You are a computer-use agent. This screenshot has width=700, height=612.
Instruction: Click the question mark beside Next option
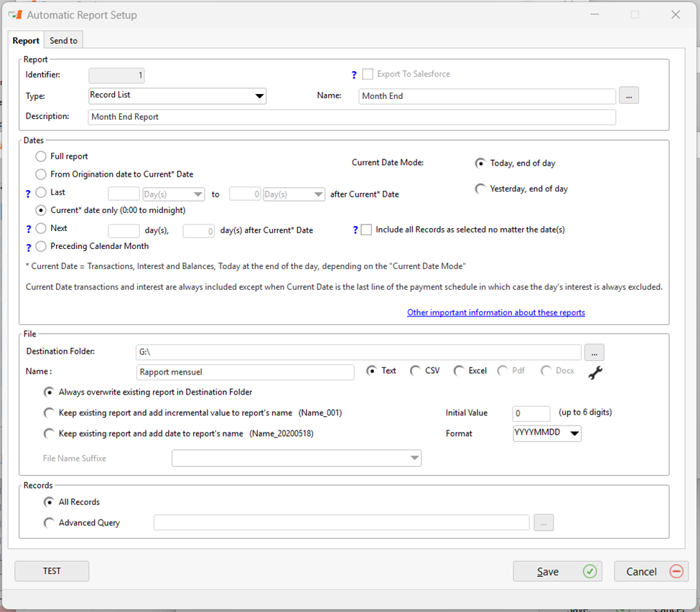click(x=28, y=230)
